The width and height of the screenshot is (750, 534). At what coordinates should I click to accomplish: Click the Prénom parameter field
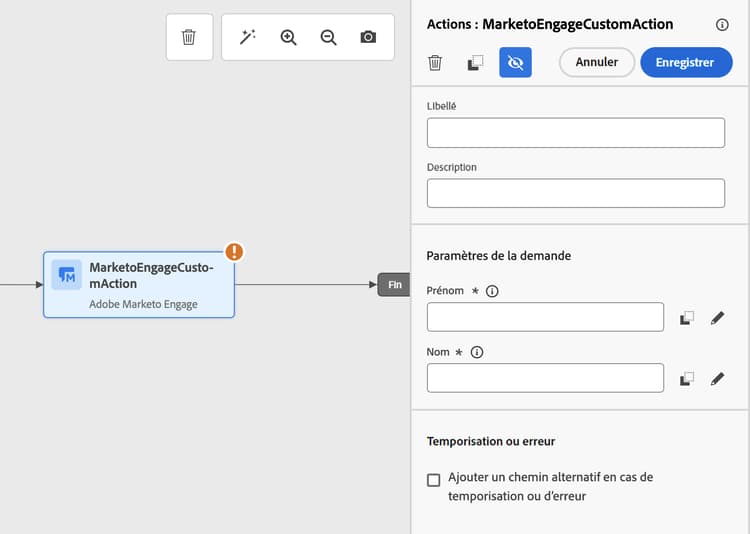point(545,317)
